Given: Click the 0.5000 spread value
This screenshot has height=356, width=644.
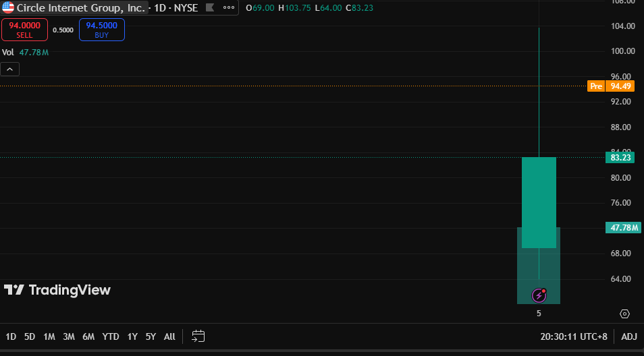Looking at the screenshot, I should [x=63, y=30].
